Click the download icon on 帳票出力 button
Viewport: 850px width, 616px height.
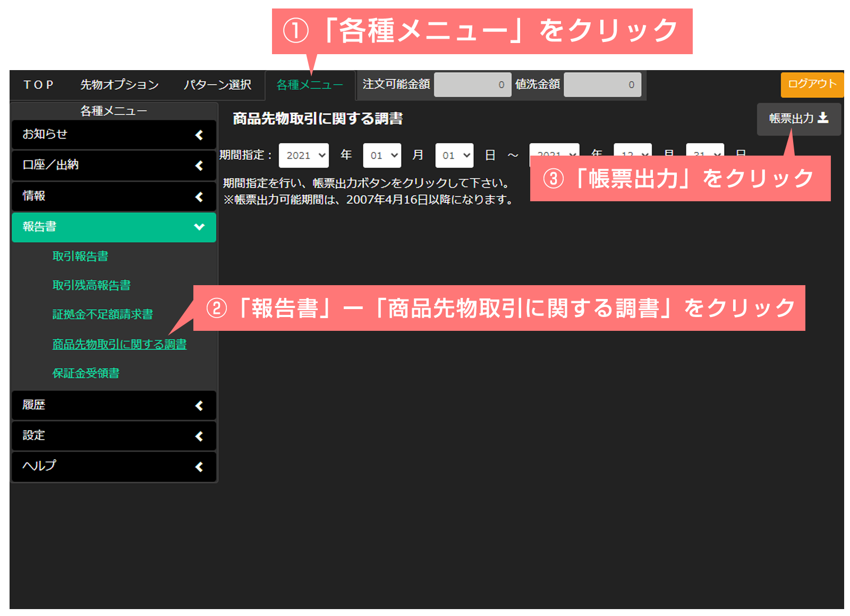(823, 118)
